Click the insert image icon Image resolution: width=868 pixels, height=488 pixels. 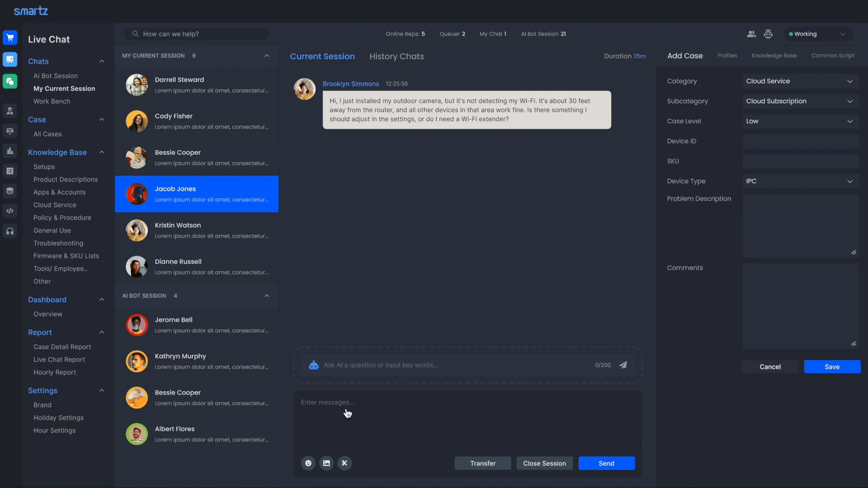click(326, 463)
